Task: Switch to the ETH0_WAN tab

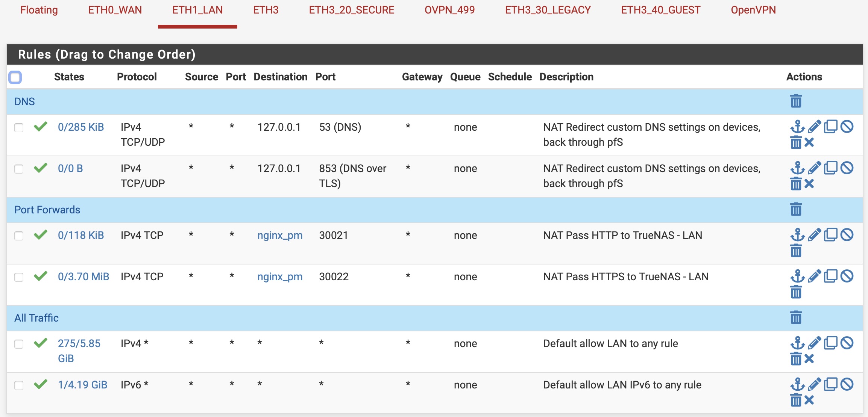Action: [x=115, y=10]
